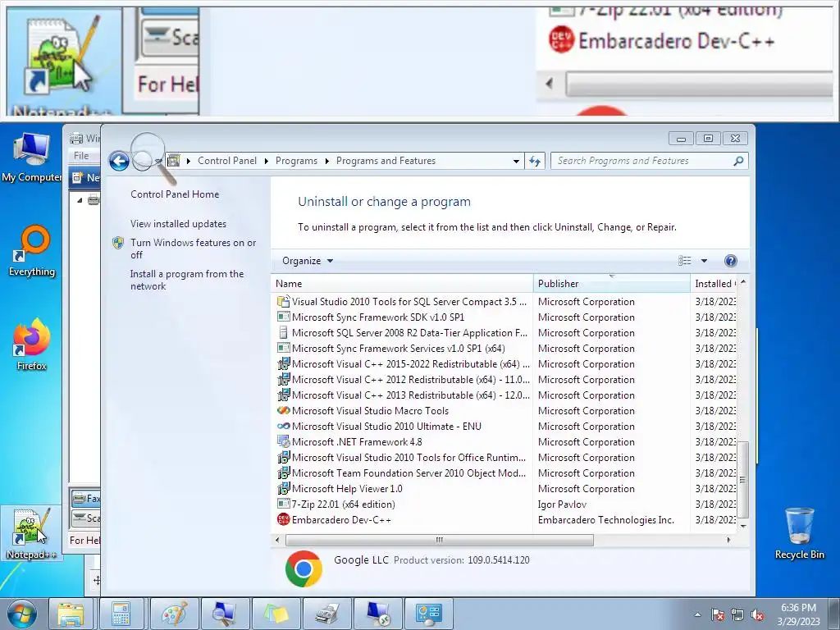840x630 pixels.
Task: Click icon of Microsoft Visual Studio Macro Tools
Action: click(x=283, y=411)
